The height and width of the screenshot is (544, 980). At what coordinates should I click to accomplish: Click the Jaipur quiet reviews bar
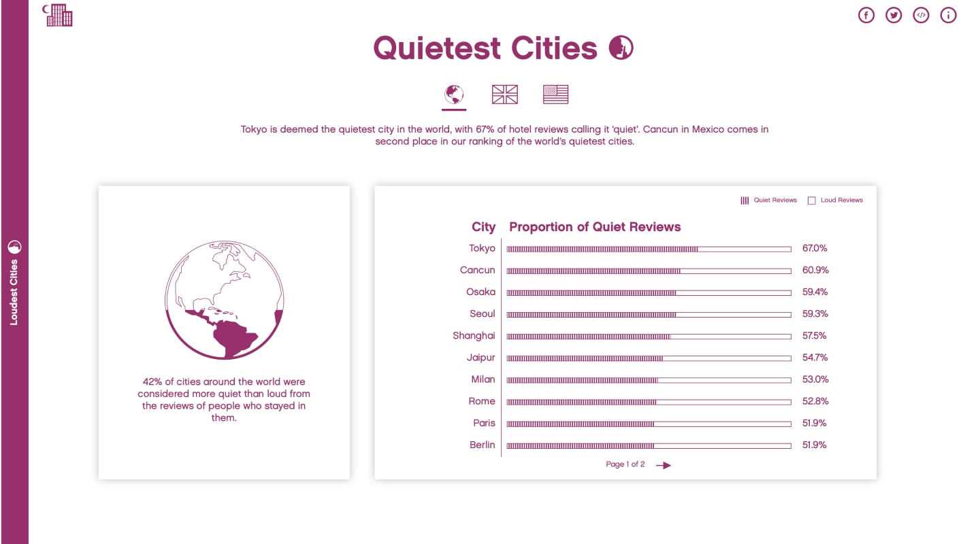[x=585, y=358]
